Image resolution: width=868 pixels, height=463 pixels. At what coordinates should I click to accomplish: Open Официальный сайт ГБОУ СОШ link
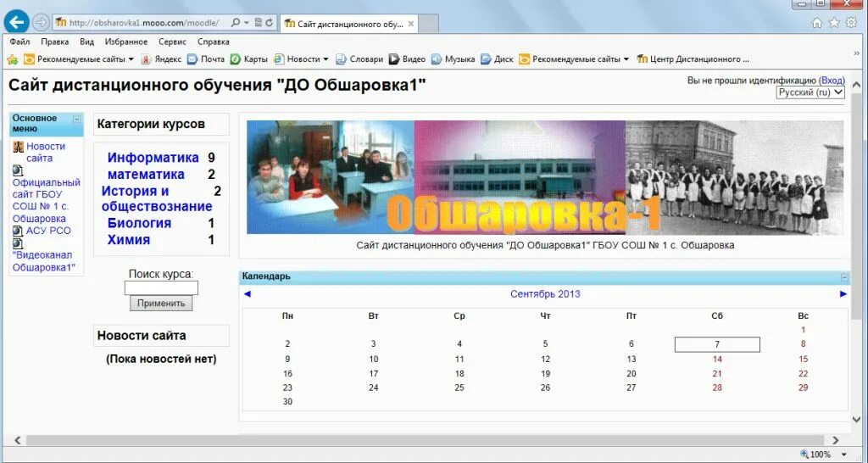(x=47, y=200)
